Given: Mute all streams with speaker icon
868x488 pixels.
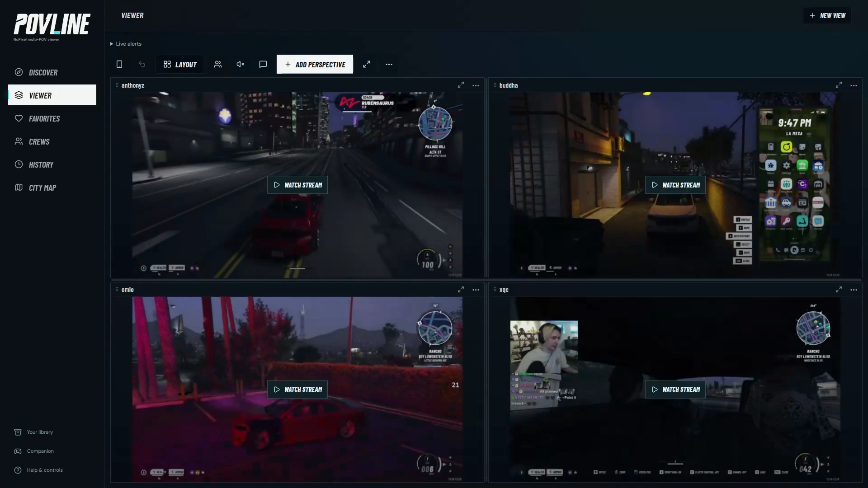Looking at the screenshot, I should (241, 64).
